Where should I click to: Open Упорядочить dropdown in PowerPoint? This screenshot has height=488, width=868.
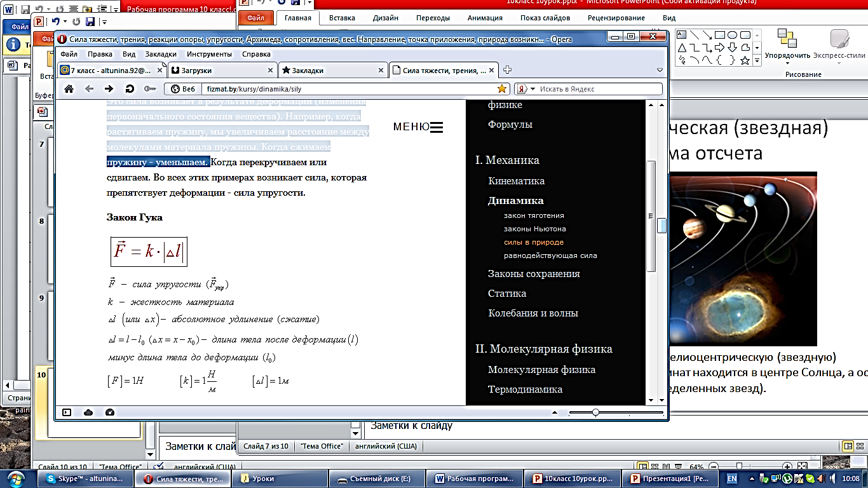pos(787,45)
